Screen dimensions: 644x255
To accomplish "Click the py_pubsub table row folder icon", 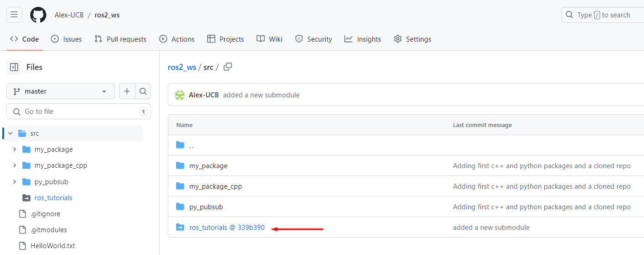I will [180, 207].
